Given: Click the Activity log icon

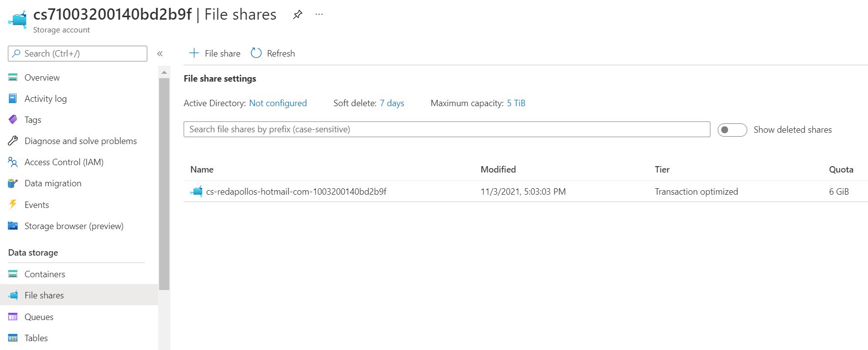Looking at the screenshot, I should (x=13, y=99).
